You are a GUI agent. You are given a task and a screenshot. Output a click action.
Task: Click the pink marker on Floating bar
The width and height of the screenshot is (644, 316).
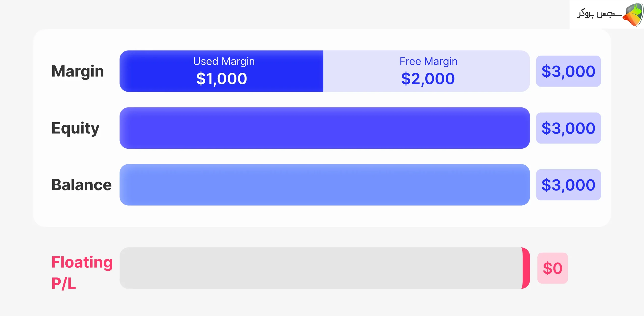pos(526,268)
